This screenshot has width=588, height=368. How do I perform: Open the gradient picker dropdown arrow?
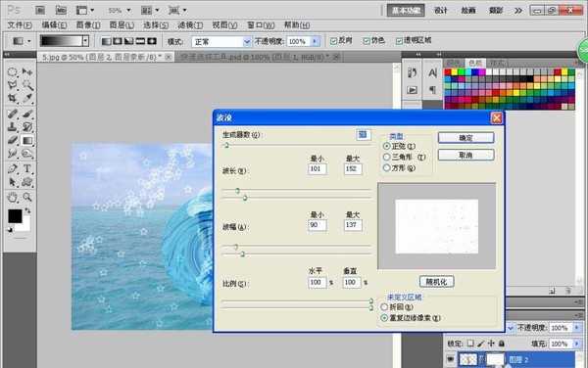(86, 41)
